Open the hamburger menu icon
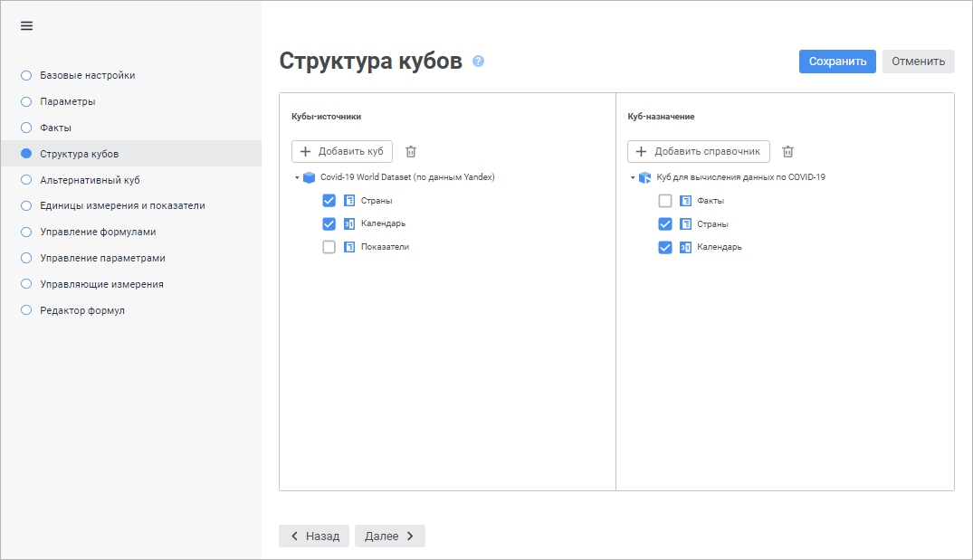The height and width of the screenshot is (560, 973). (26, 25)
